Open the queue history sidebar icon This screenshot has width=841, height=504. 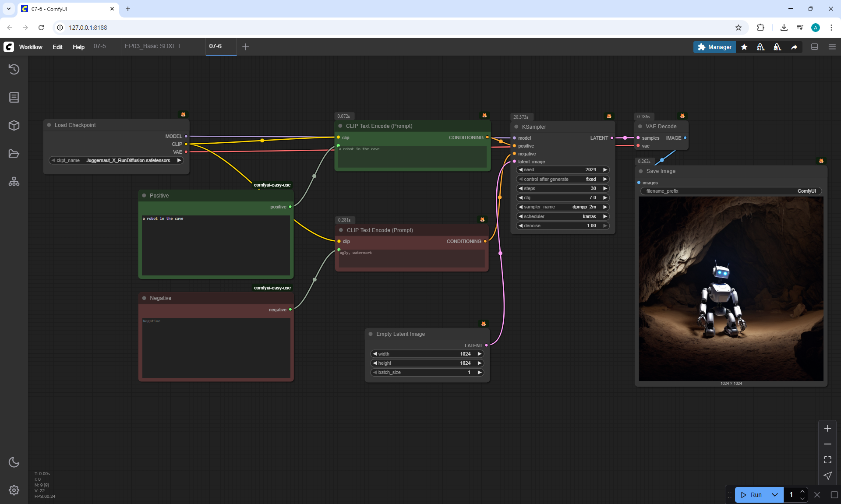(x=14, y=69)
